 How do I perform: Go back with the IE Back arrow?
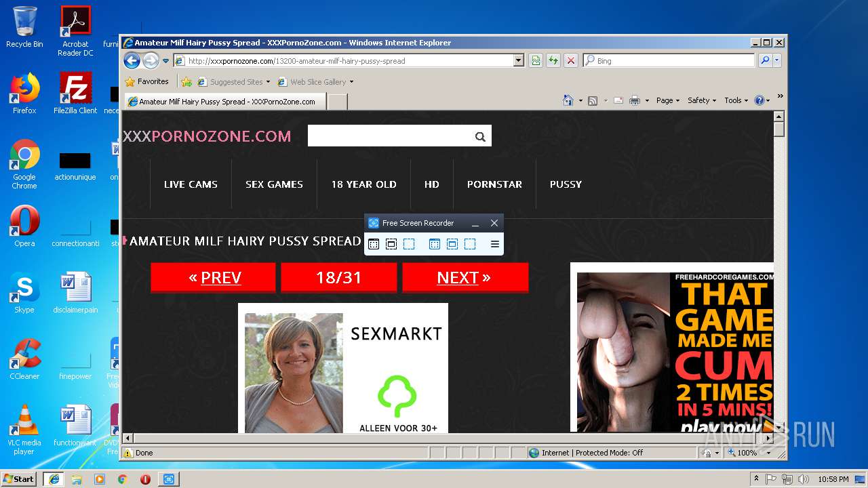pyautogui.click(x=132, y=60)
